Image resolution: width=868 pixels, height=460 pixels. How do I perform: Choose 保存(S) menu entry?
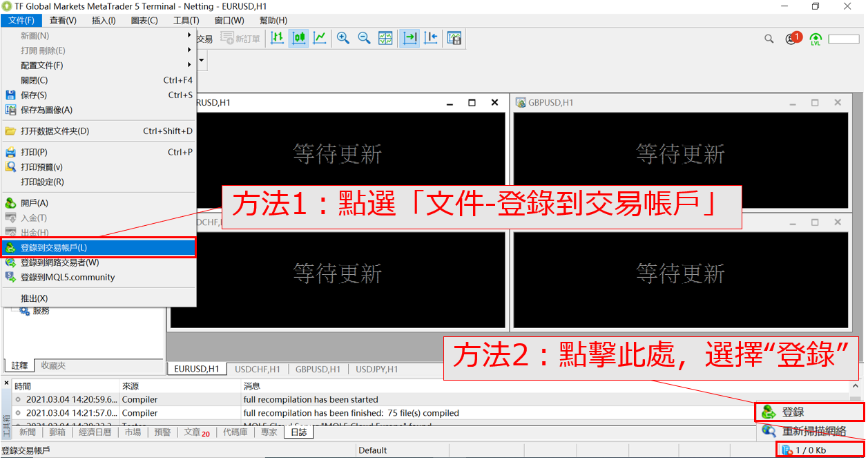[99, 95]
